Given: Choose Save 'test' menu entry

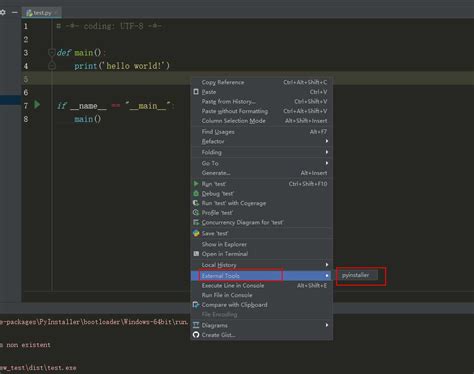Looking at the screenshot, I should 262,234.
